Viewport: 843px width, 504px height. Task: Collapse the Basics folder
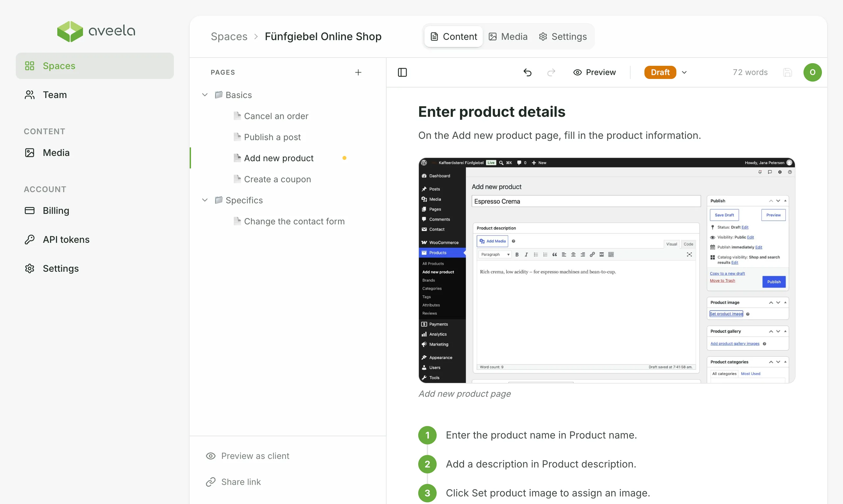coord(205,95)
